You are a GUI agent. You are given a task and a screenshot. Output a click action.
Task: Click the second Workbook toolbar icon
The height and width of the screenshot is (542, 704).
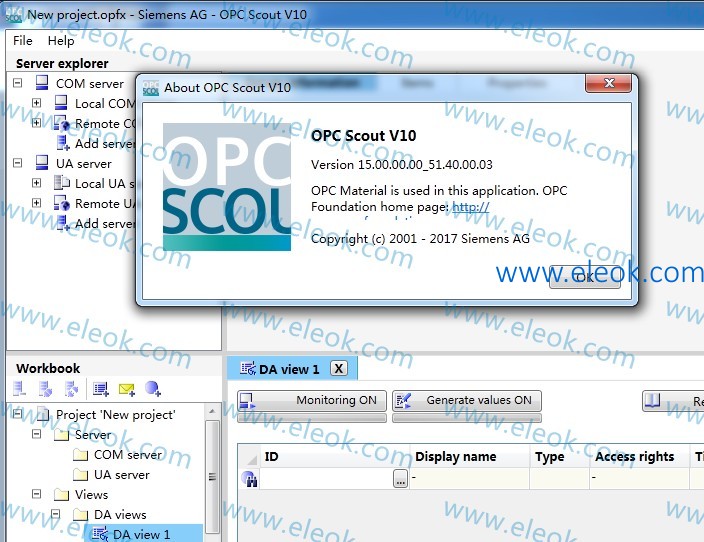point(45,389)
